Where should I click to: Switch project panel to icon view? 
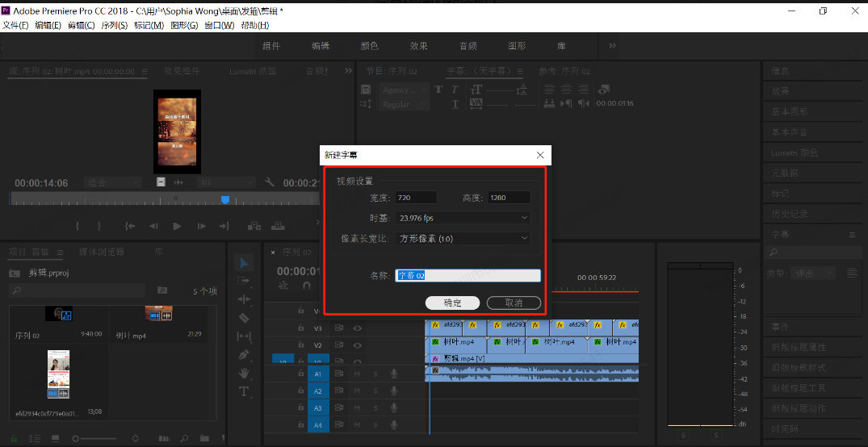point(56,439)
